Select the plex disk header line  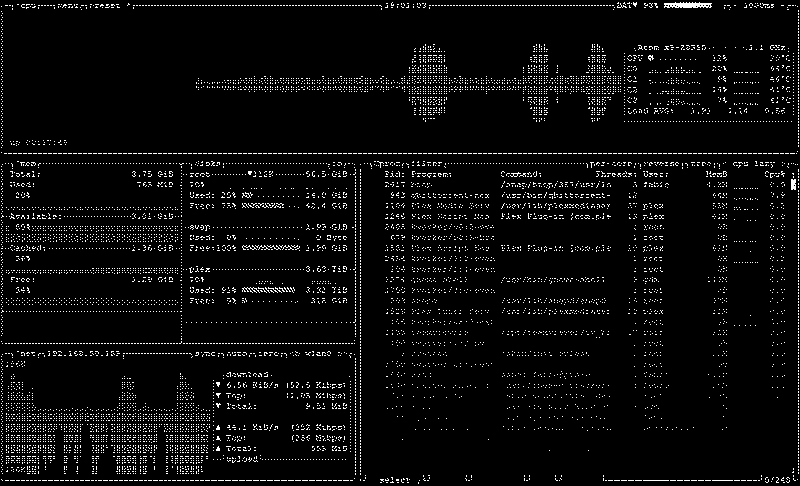[268, 269]
